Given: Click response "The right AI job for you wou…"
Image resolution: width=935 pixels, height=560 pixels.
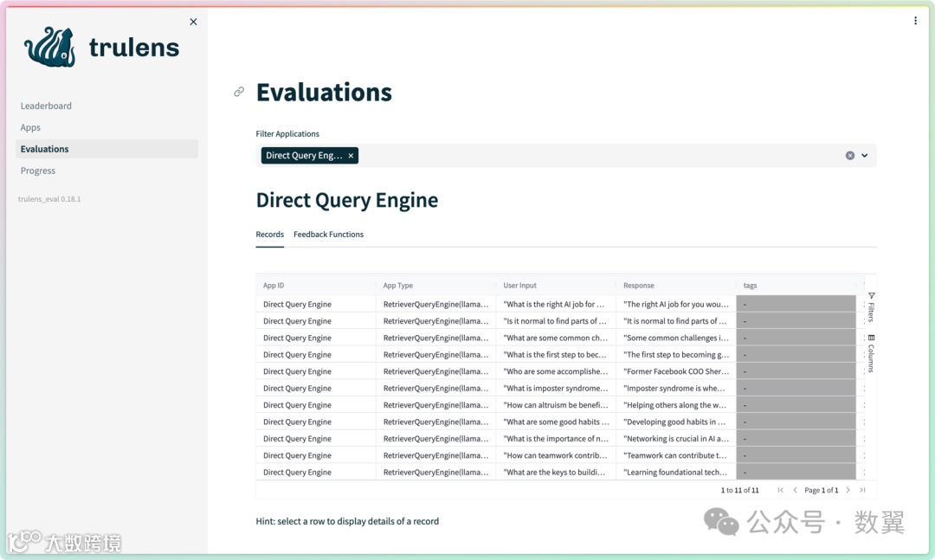Looking at the screenshot, I should (x=676, y=304).
